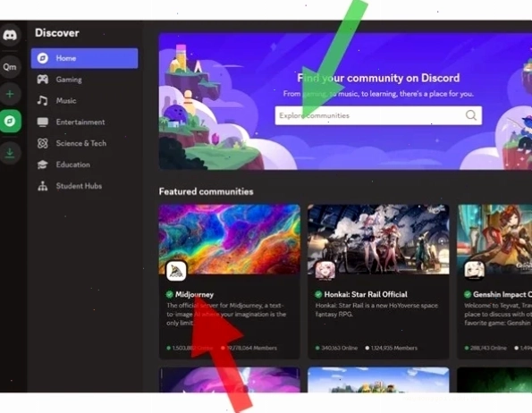Click the Gaming controller icon
This screenshot has height=413, width=532.
(x=43, y=80)
